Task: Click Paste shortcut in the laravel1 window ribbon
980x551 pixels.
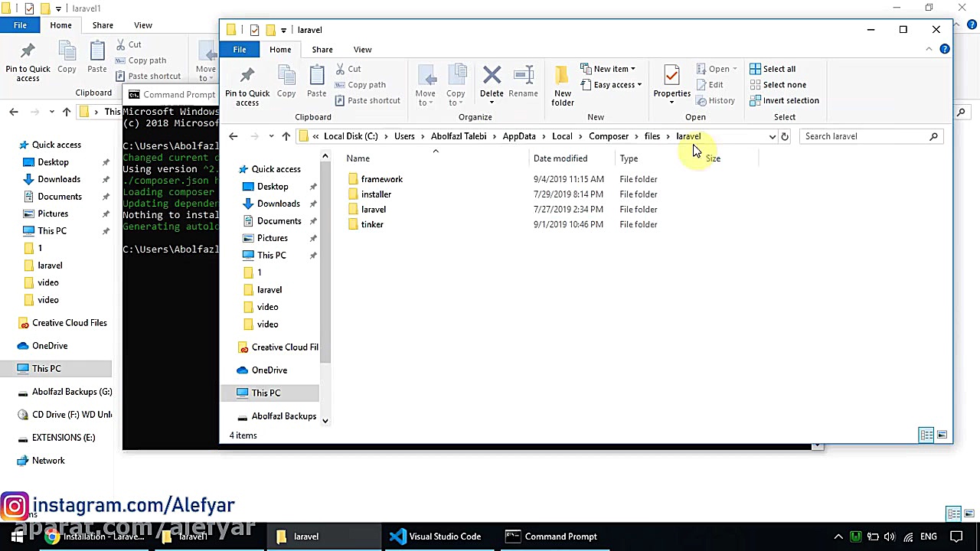Action: point(149,77)
